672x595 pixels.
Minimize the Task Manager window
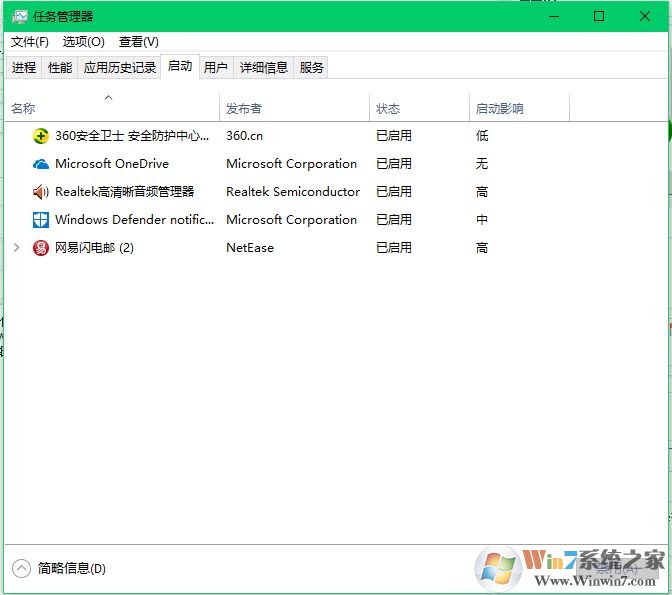click(x=554, y=16)
